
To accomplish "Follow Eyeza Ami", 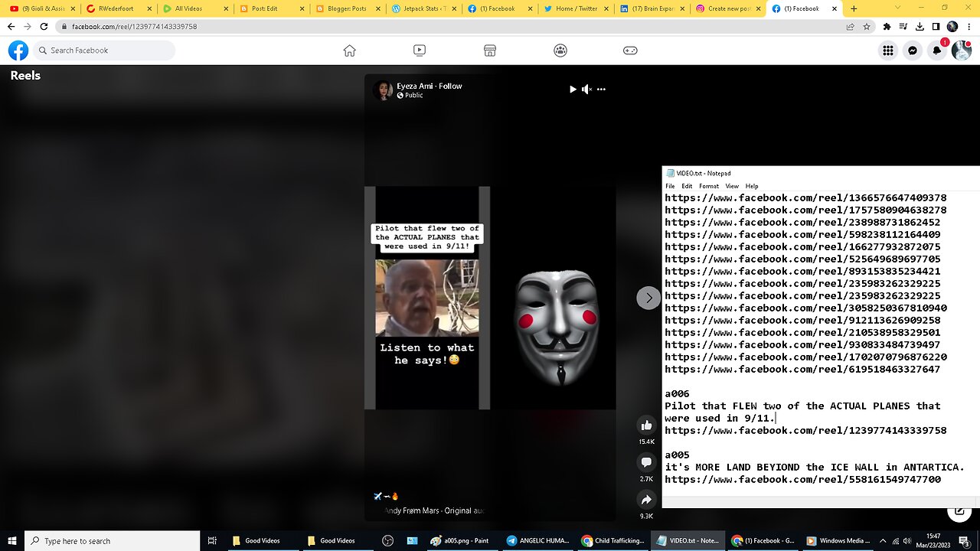I will (x=450, y=86).
